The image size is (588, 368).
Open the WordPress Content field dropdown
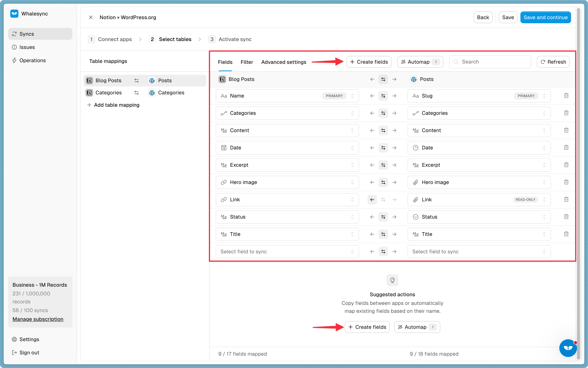479,130
